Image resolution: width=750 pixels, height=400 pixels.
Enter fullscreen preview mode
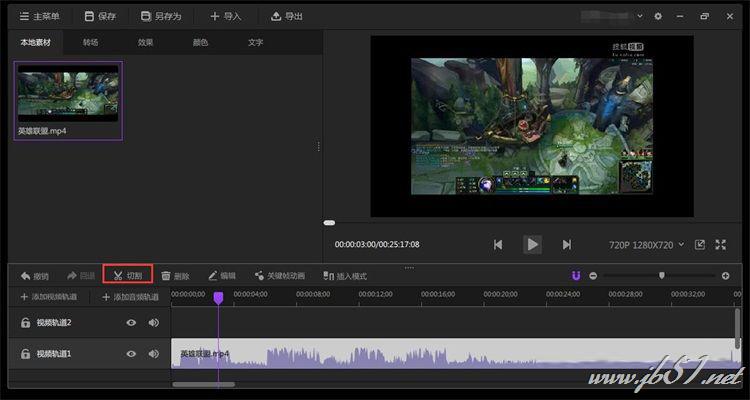tap(719, 244)
